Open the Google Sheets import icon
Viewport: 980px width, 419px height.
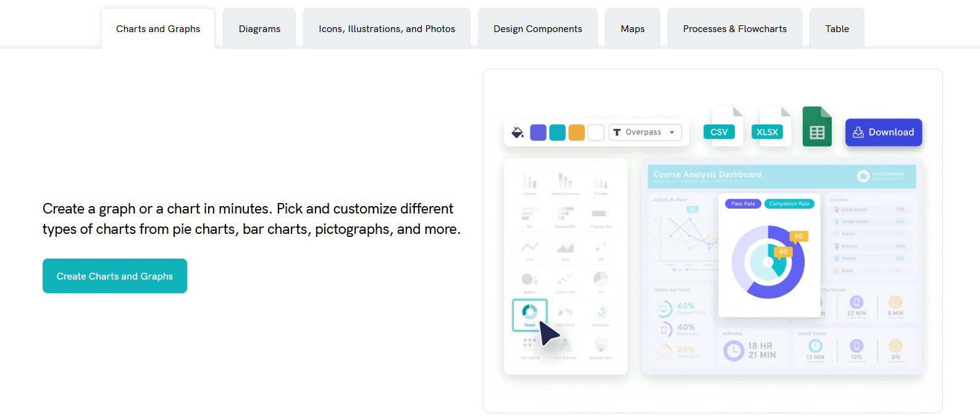click(x=816, y=127)
